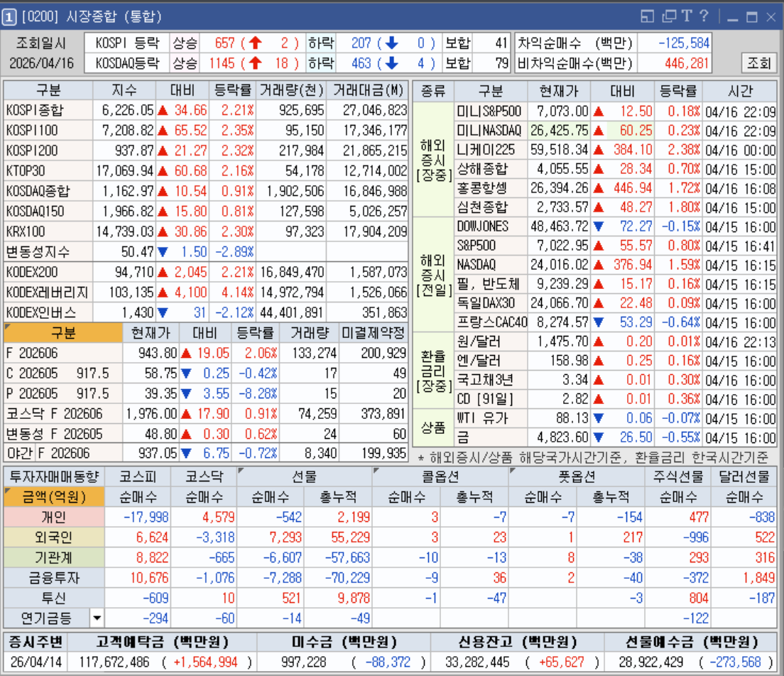Click the 미결제약정 column header
This screenshot has height=676, width=784.
point(373,333)
